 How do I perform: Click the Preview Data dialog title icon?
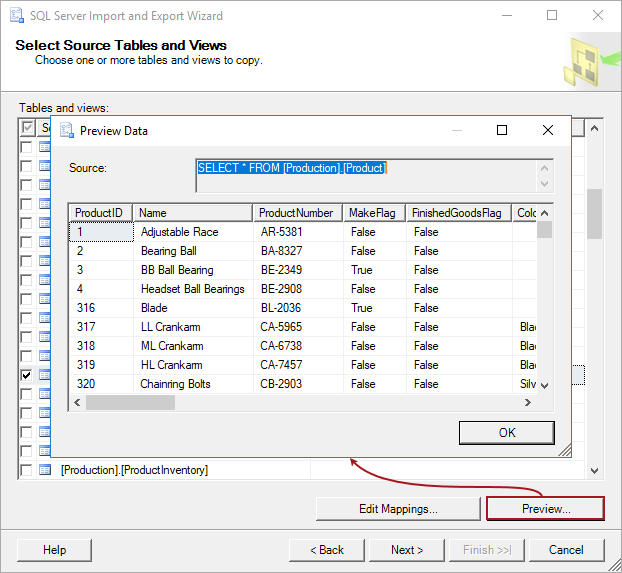[x=67, y=131]
